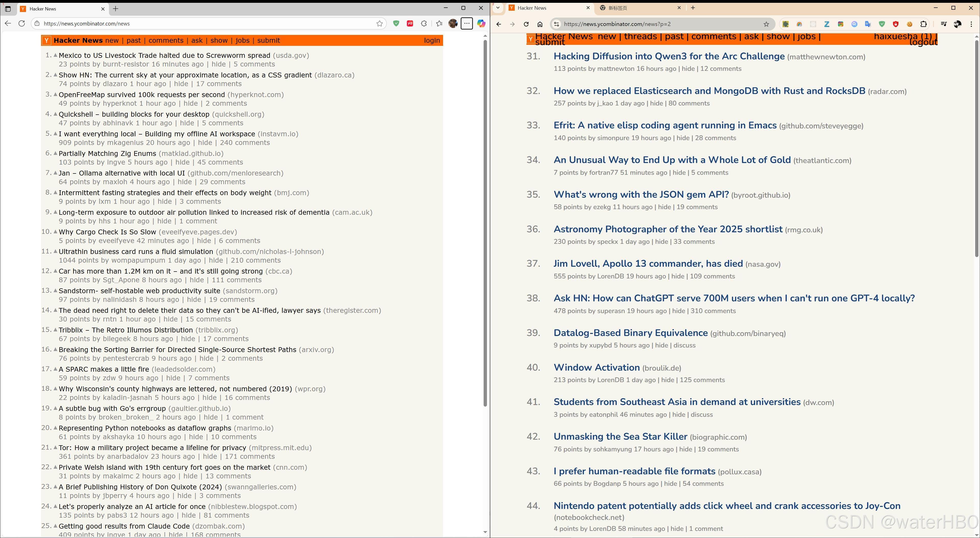Viewport: 980px width, 538px height.
Task: Upvote the Why Cargo Check Is So Slow story
Action: (55, 232)
